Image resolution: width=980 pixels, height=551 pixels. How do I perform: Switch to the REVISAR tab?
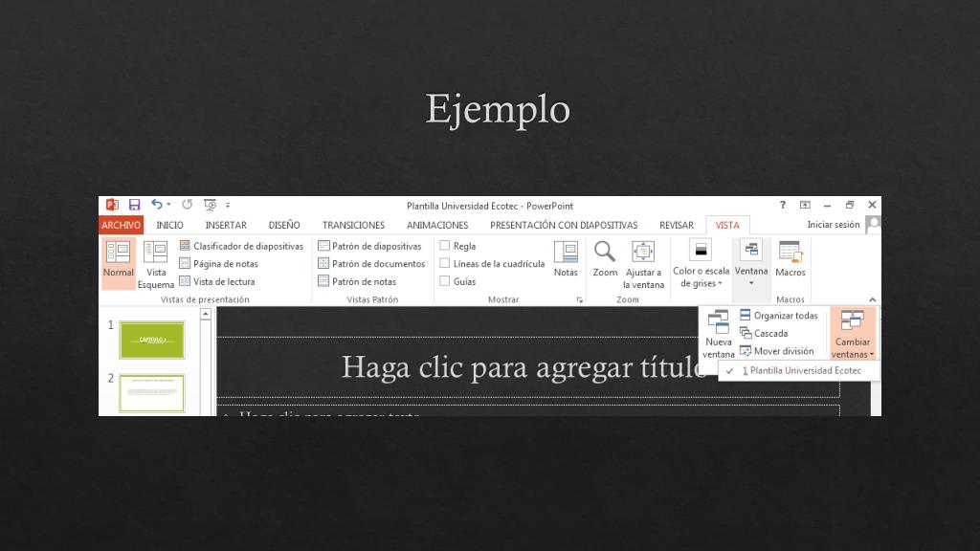pyautogui.click(x=677, y=225)
